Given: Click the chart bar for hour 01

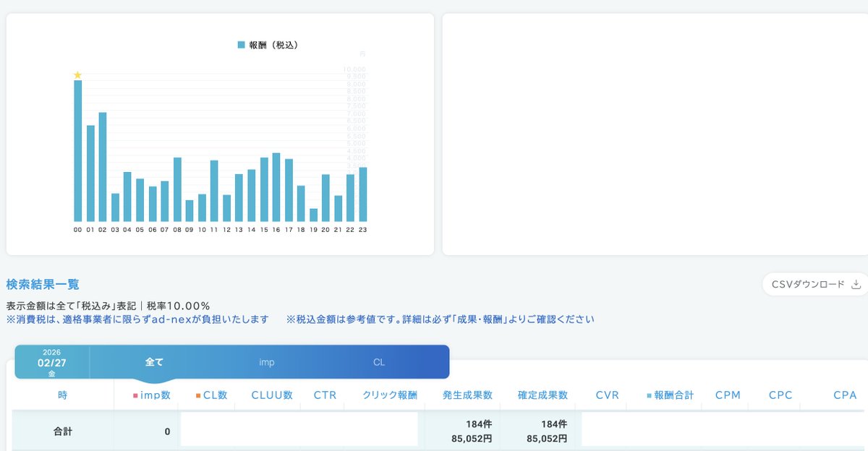Looking at the screenshot, I should (90, 173).
